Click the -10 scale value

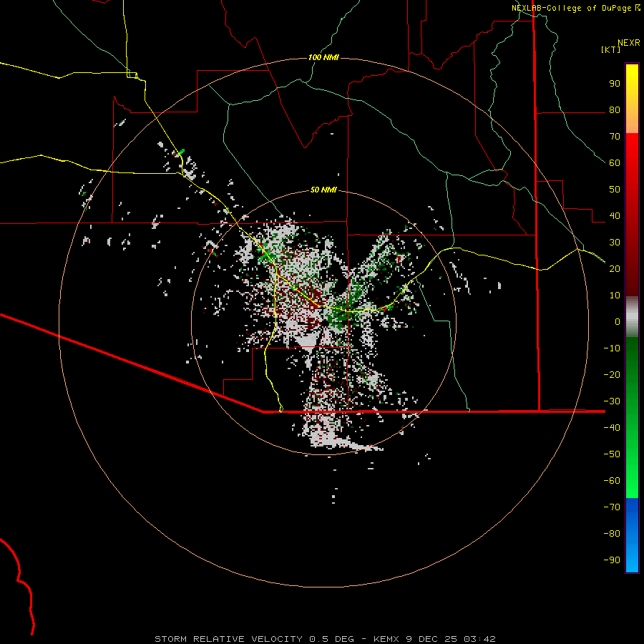click(612, 348)
